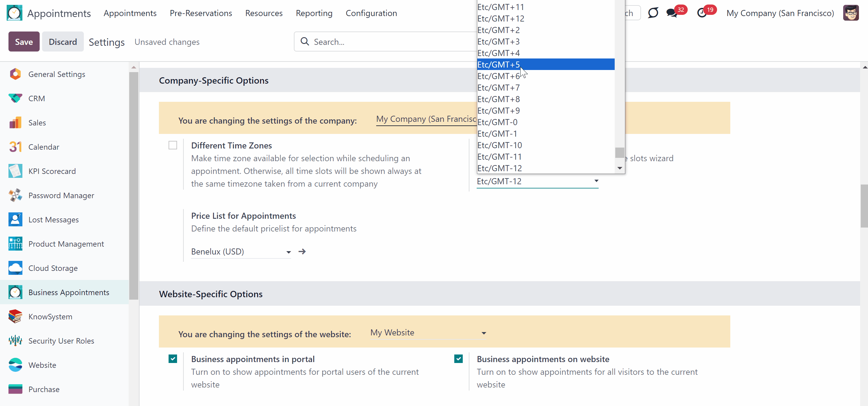868x406 pixels.
Task: Open the conversations chat bubble icon
Action: click(672, 13)
